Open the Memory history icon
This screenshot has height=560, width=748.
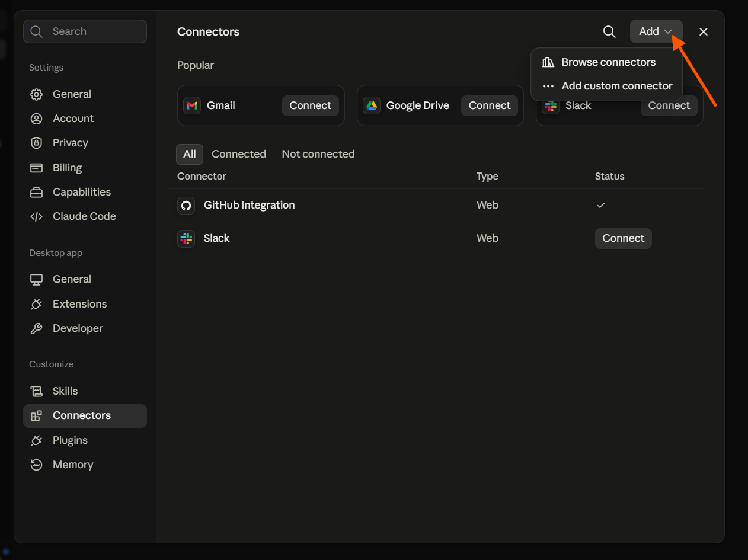(36, 465)
